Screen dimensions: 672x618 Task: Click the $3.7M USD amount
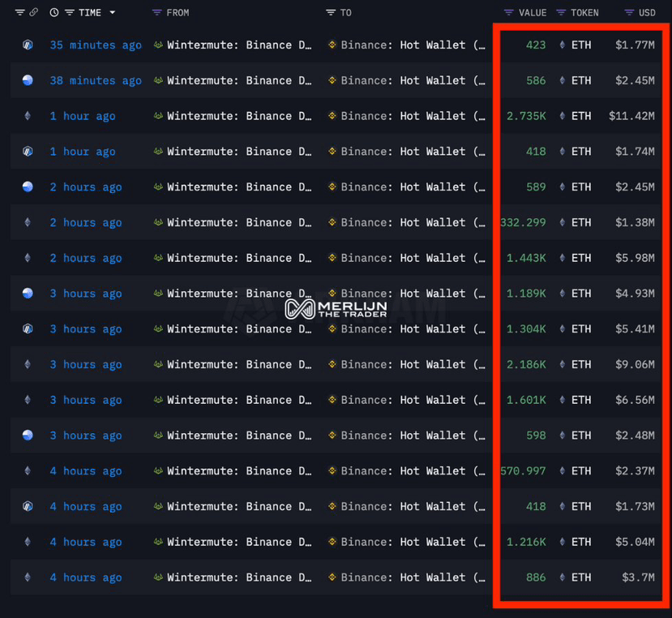(639, 577)
